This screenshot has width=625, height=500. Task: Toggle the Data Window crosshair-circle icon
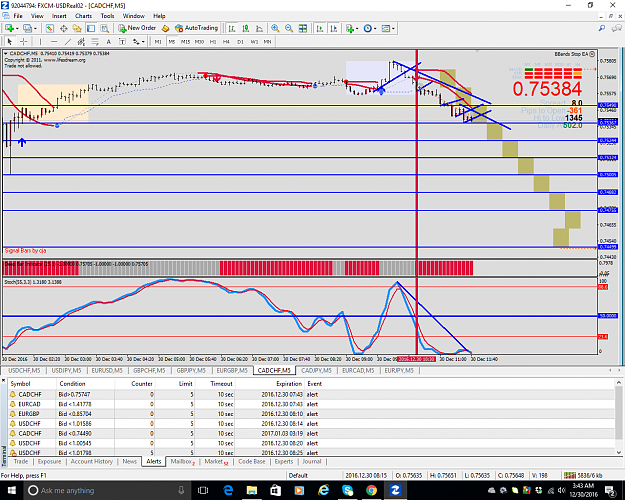pos(63,28)
